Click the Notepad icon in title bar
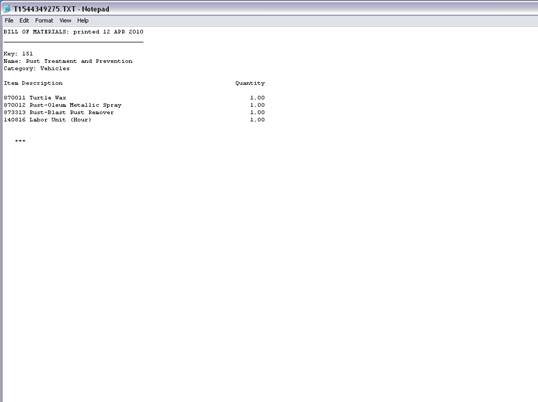This screenshot has width=538, height=402. 7,9
